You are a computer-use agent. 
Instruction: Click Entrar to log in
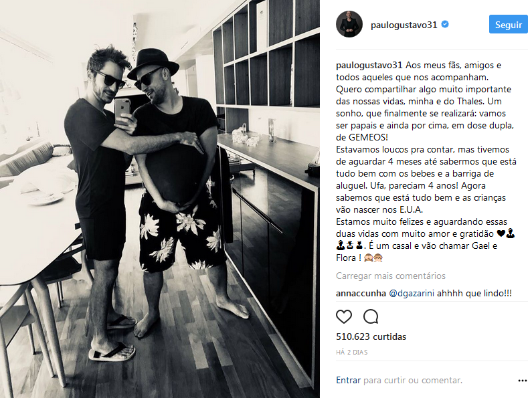(x=348, y=381)
